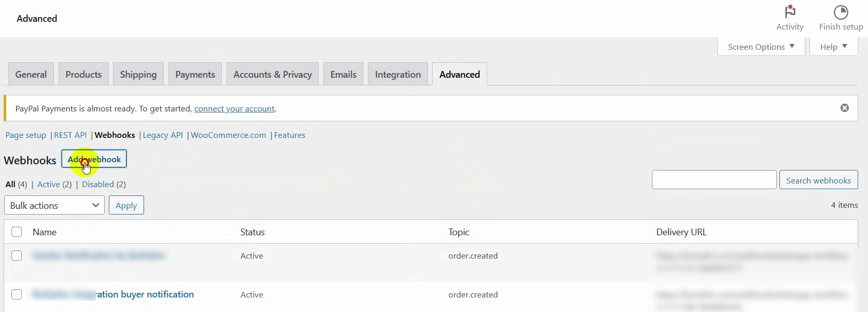The width and height of the screenshot is (868, 312).
Task: Toggle the select-all checkbox beside Name
Action: [17, 232]
